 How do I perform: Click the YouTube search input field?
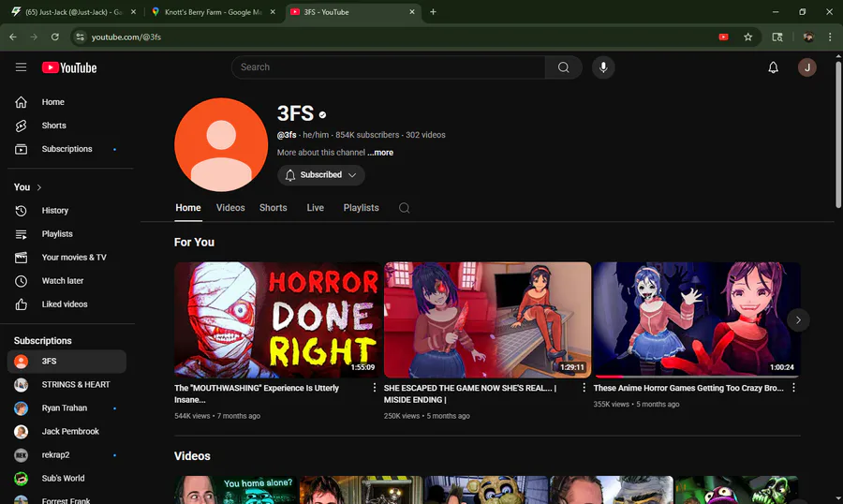388,67
